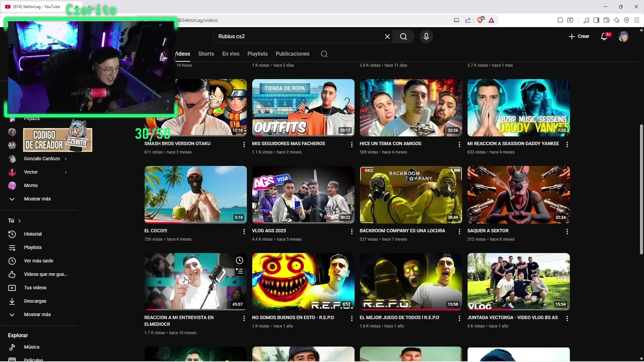Click the Crear button

(x=579, y=36)
